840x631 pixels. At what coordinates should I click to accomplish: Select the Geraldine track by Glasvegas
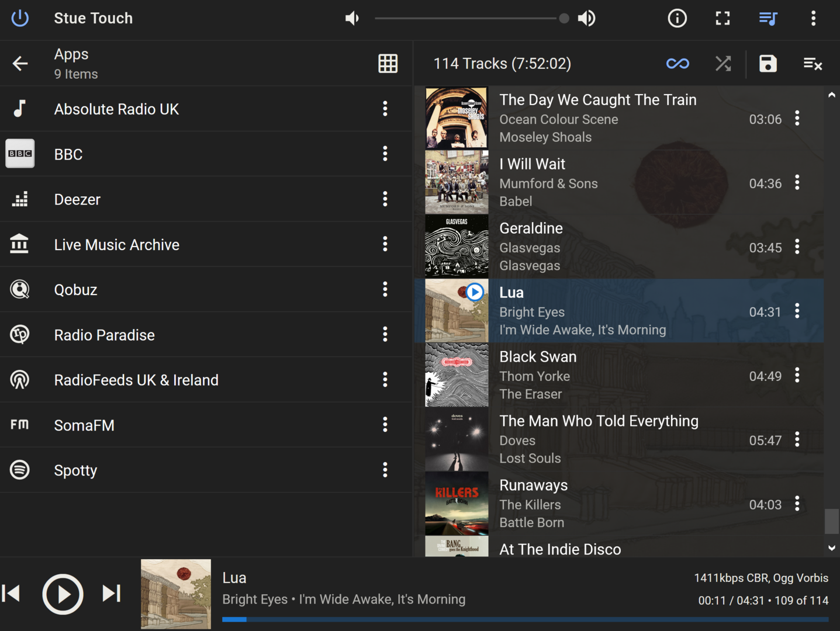coord(619,247)
